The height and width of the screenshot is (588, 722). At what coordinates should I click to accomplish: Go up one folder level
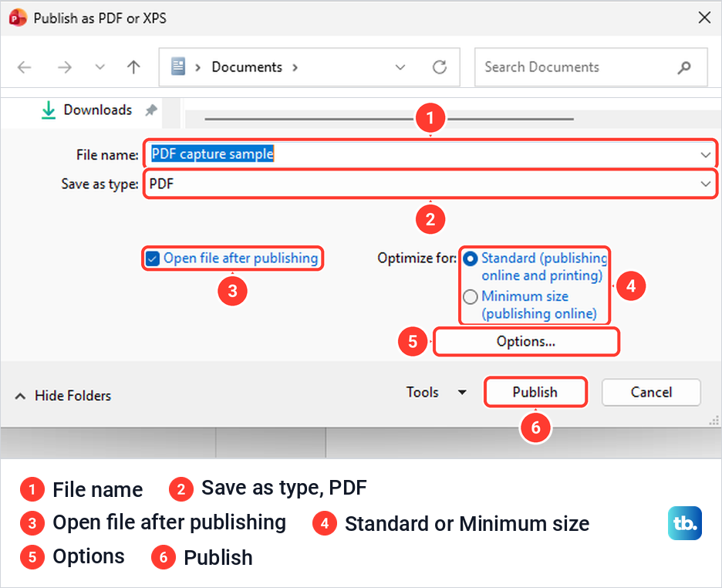coord(133,67)
